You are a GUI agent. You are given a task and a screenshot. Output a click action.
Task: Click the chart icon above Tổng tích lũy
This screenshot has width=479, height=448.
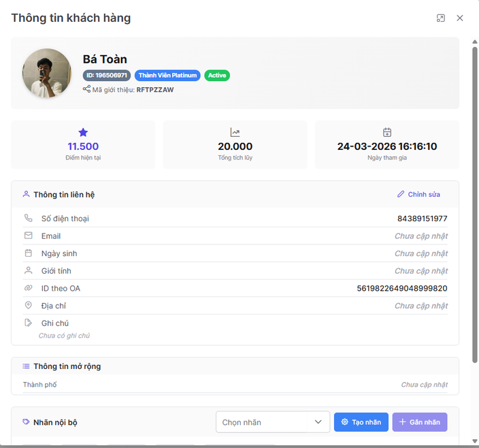235,132
